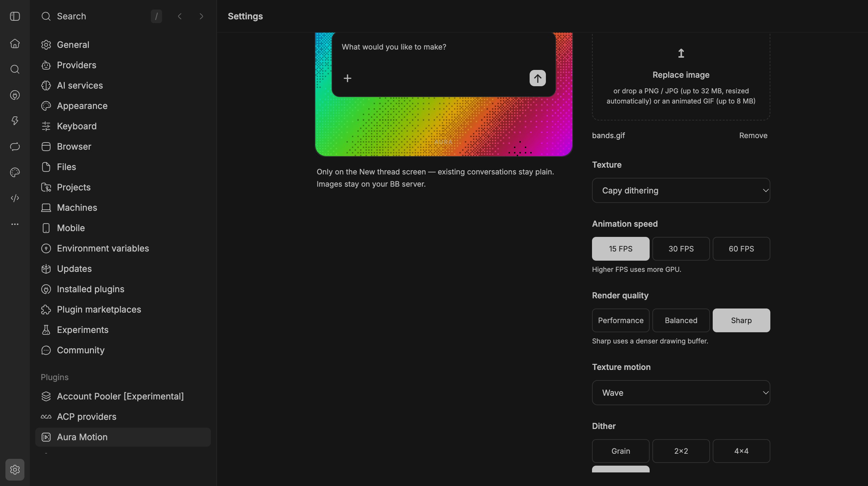Viewport: 868px width, 486px height.
Task: Remove the bands.gif image
Action: (753, 135)
